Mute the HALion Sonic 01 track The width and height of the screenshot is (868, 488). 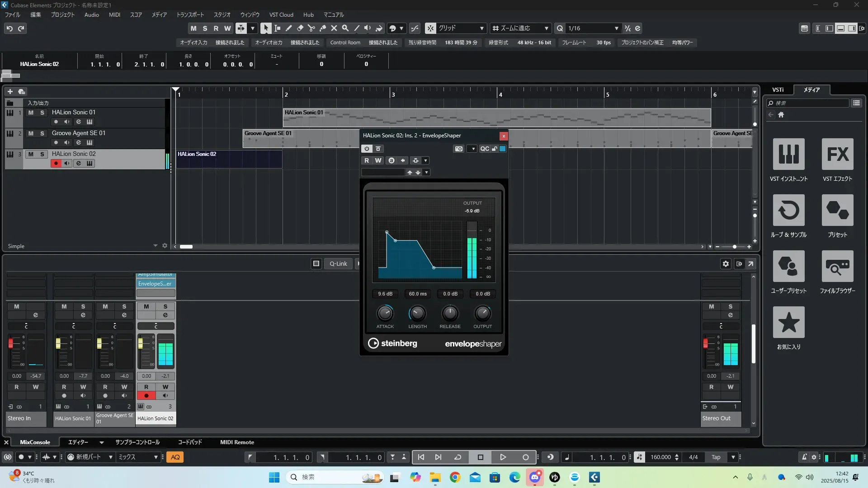[x=31, y=113]
